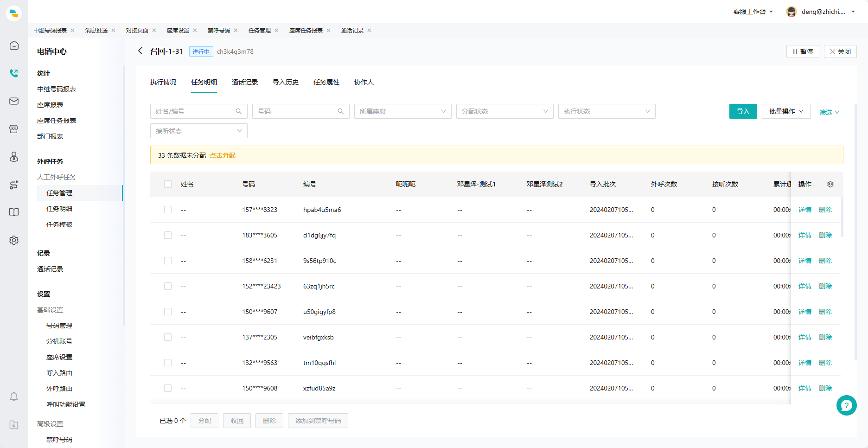868x448 pixels.
Task: Close the 对接页面 tab
Action: (154, 30)
